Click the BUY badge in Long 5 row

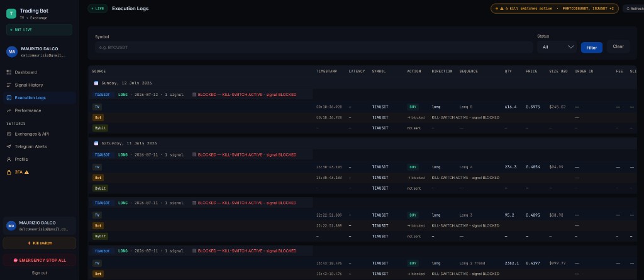(x=413, y=107)
